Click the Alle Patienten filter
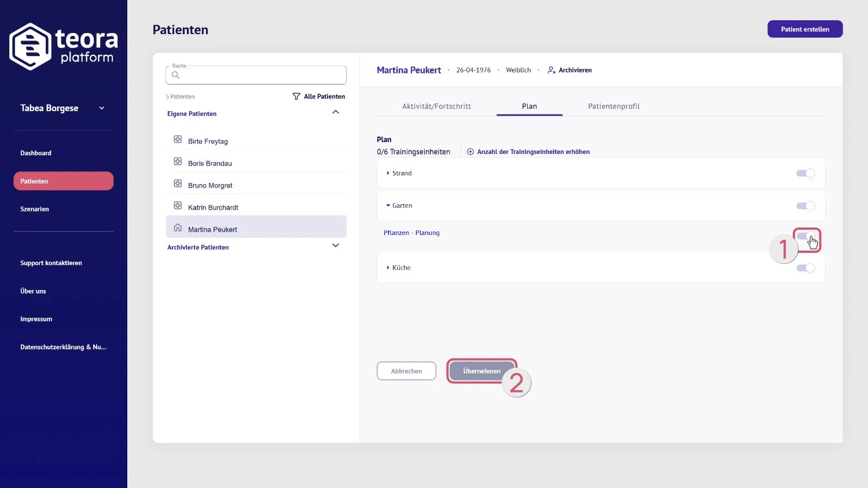868x488 pixels. (324, 96)
